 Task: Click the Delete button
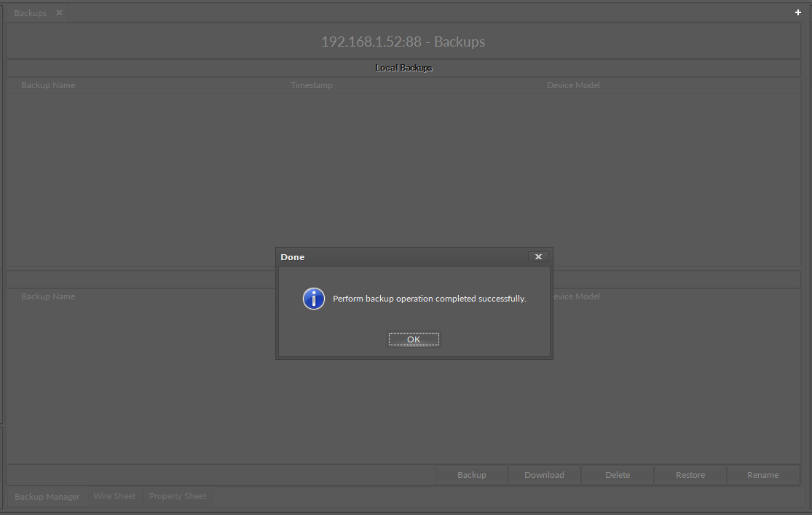pos(618,475)
